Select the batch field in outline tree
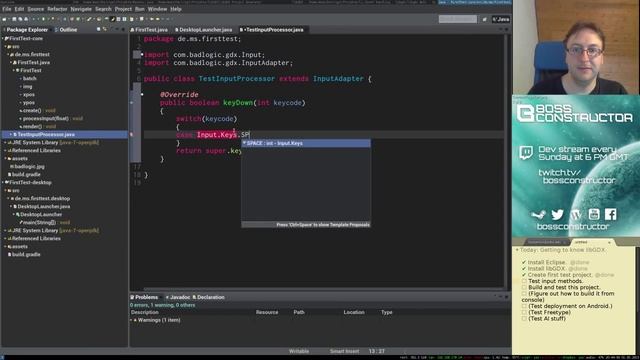Viewport: 640px width, 360px height. (x=29, y=78)
